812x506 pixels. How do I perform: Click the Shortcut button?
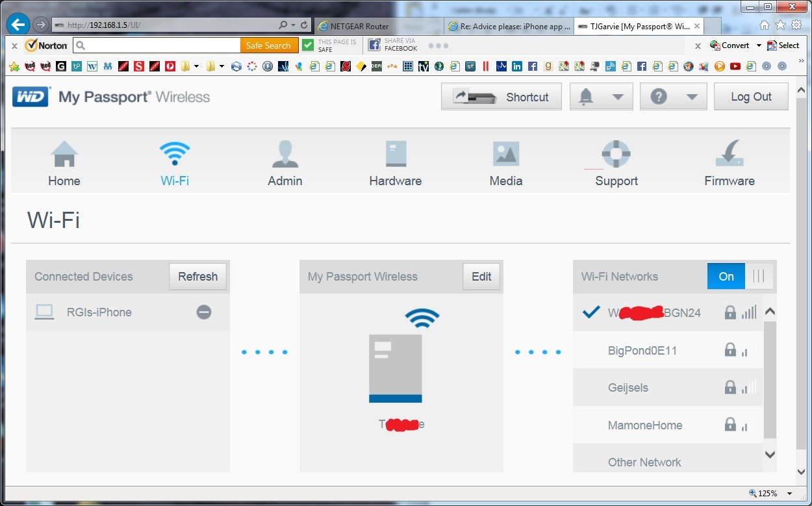point(501,97)
